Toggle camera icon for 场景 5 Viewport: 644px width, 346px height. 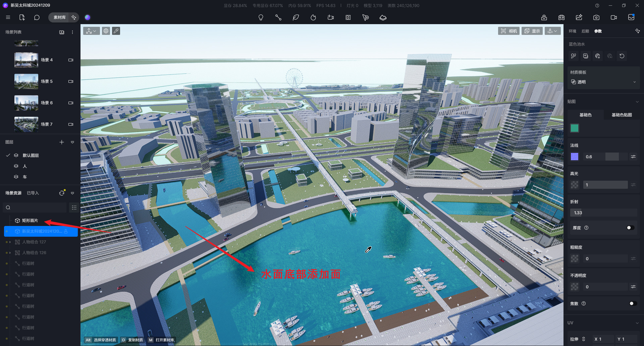pos(71,81)
